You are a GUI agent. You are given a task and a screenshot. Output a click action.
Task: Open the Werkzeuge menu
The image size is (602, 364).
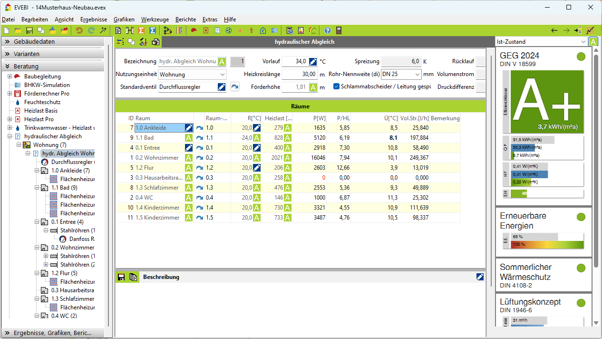tap(155, 19)
